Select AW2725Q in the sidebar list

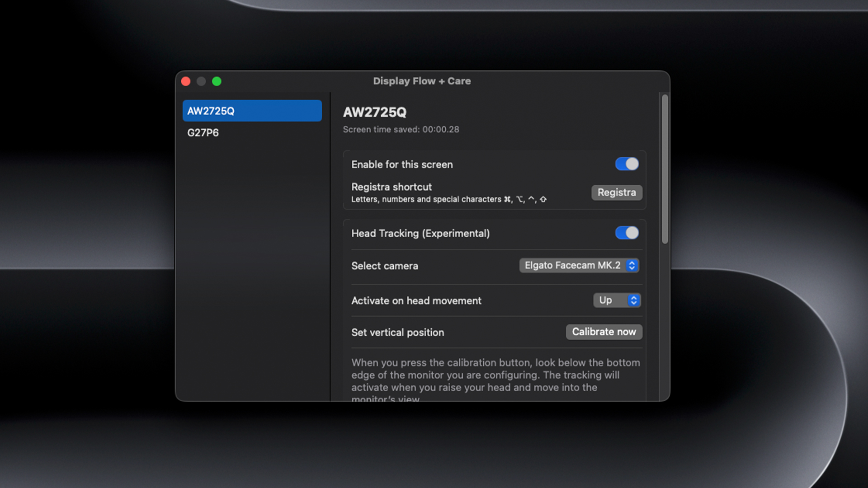[252, 111]
